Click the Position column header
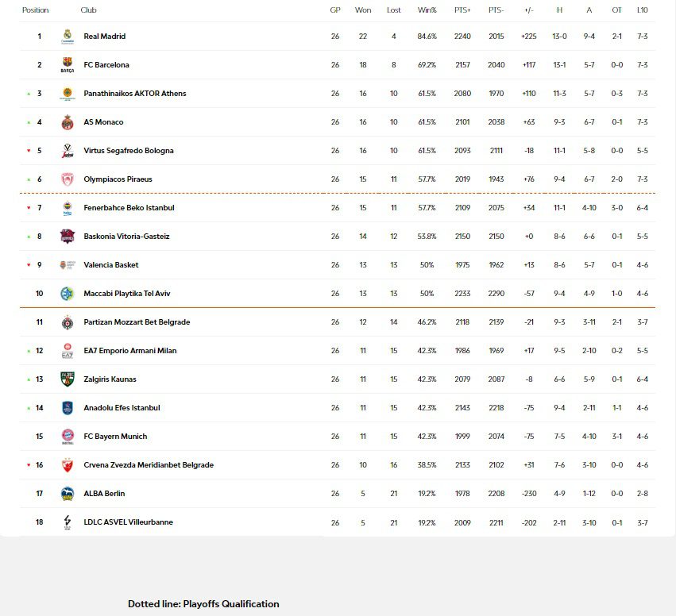Viewport: 676px width, 616px height. pyautogui.click(x=36, y=10)
